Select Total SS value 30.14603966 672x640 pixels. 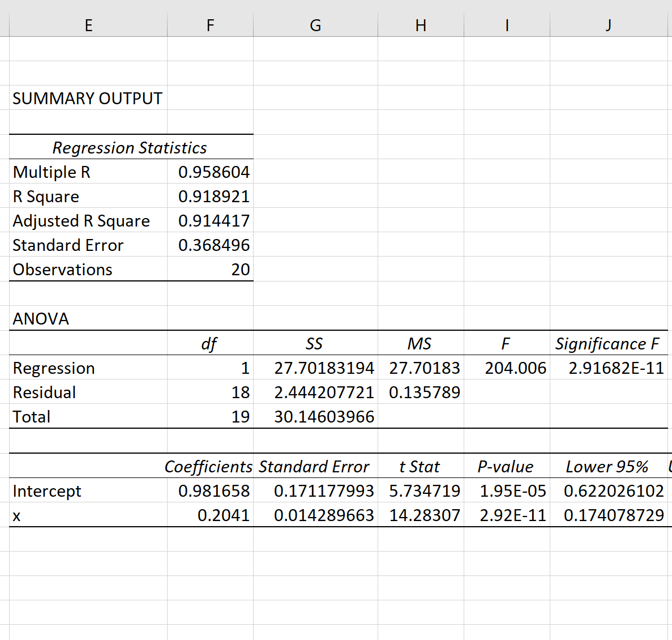(315, 417)
